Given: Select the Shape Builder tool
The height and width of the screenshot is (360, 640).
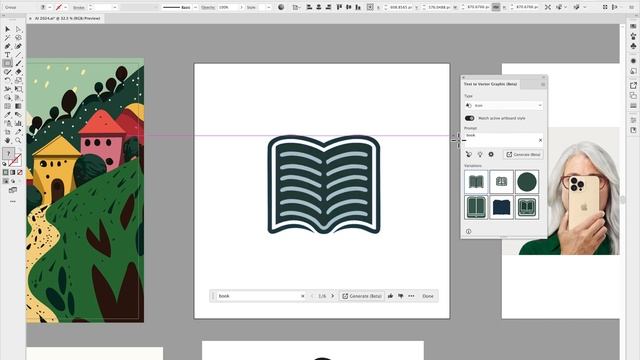Looking at the screenshot, I should tap(7, 98).
